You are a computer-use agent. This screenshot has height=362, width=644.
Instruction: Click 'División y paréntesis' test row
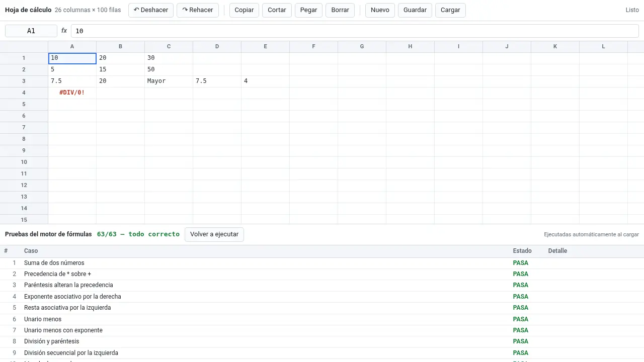click(322, 341)
